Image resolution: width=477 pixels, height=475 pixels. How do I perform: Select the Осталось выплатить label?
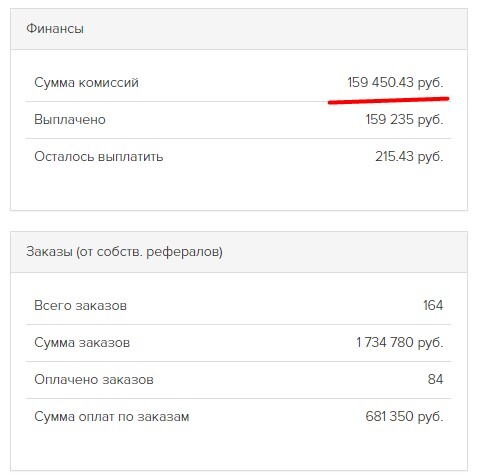point(99,156)
